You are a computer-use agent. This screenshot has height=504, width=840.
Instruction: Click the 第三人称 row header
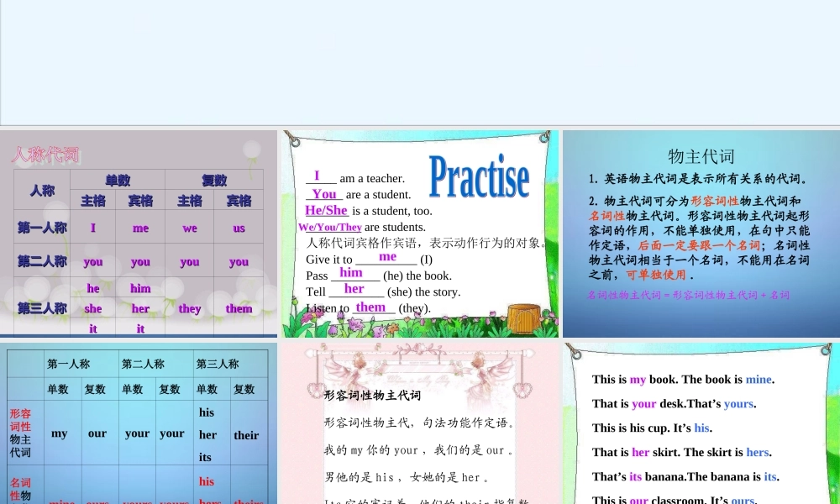click(41, 308)
